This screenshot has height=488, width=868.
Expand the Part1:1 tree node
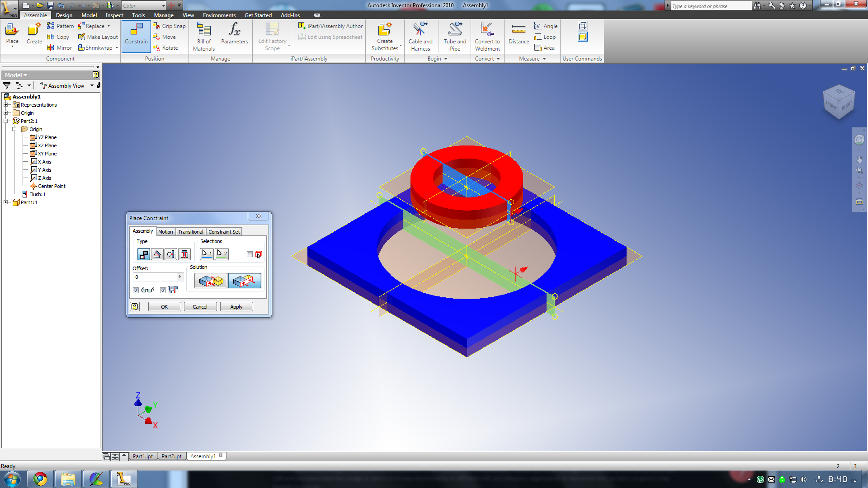6,202
